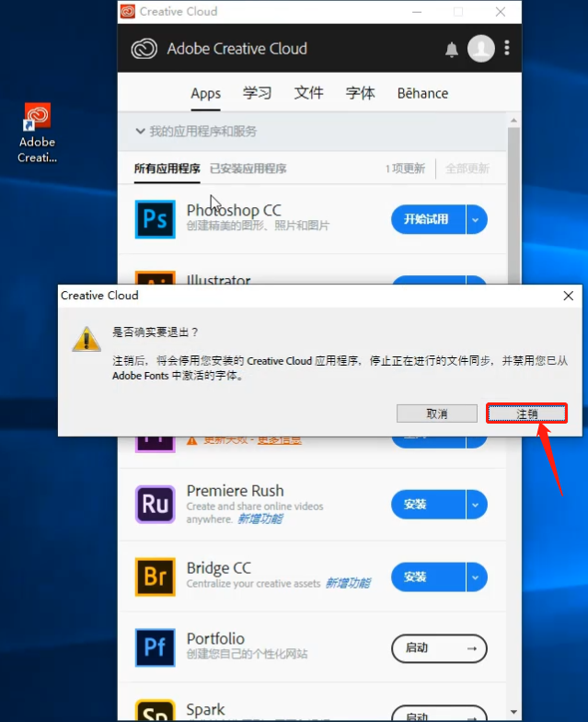The height and width of the screenshot is (722, 588).
Task: Switch to the 文件 tab
Action: pyautogui.click(x=309, y=93)
